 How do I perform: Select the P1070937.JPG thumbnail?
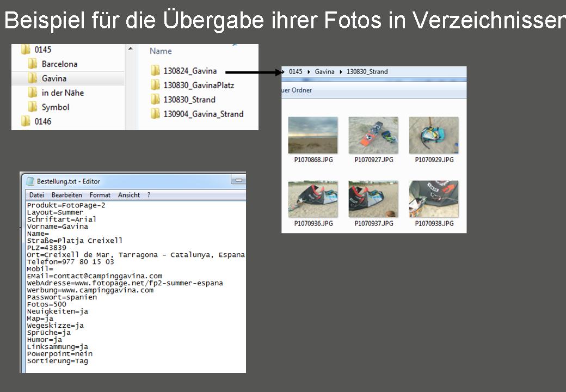373,199
